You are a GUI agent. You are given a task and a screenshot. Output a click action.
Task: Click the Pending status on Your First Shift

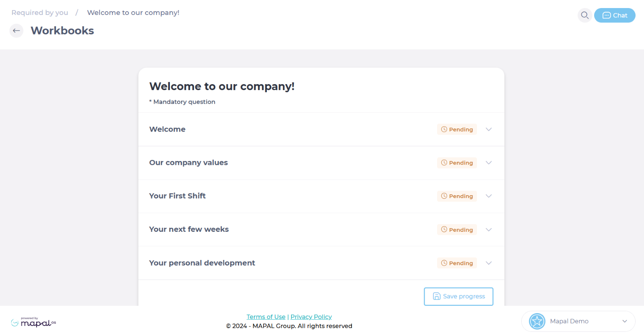(457, 196)
